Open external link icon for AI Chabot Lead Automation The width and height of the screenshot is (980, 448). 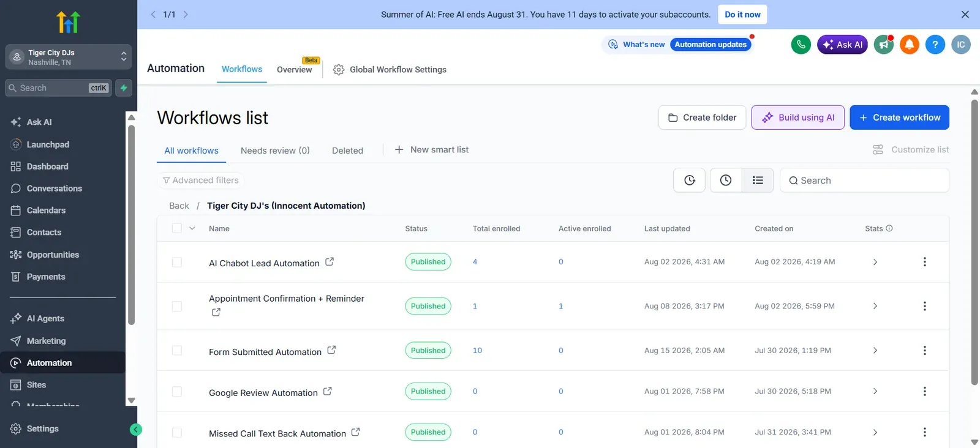[330, 261]
